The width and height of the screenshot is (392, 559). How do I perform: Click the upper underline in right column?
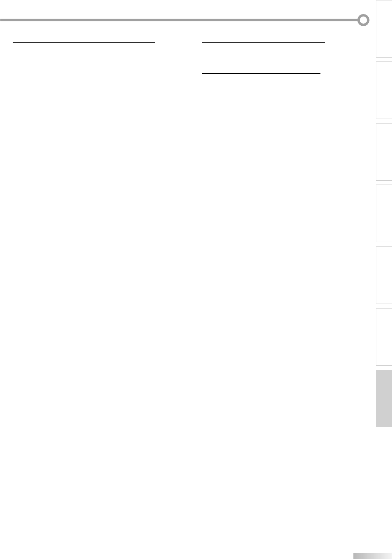[264, 42]
